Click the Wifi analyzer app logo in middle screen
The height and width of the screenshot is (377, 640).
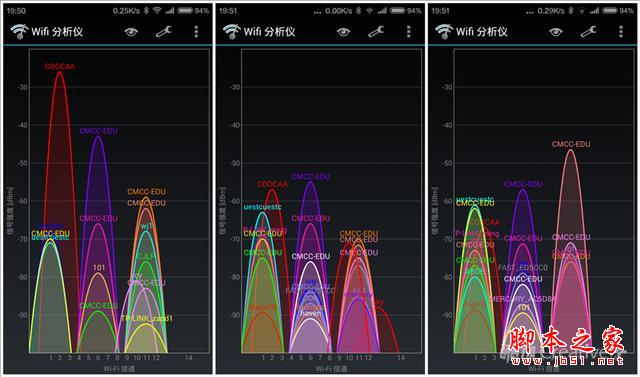point(231,31)
